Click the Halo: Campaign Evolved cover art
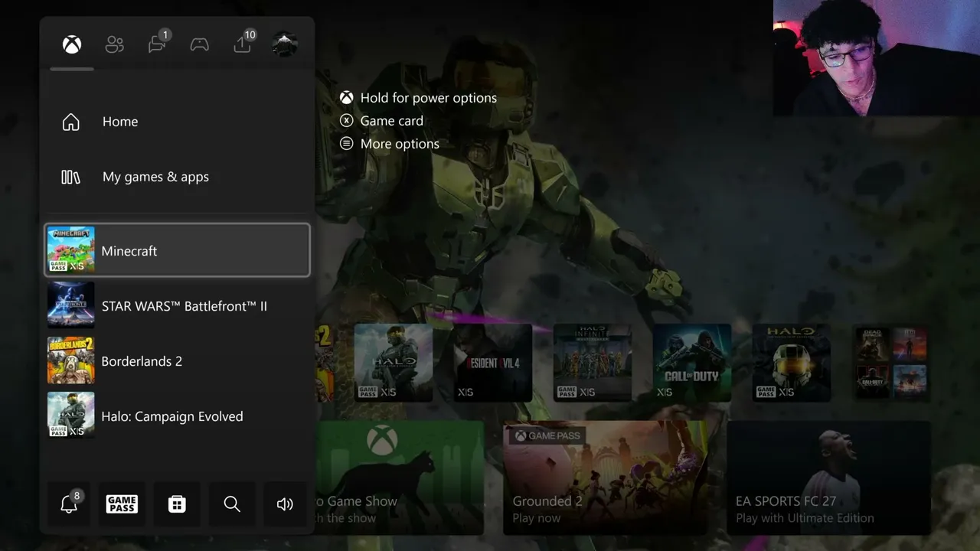This screenshot has height=551, width=980. click(x=71, y=416)
